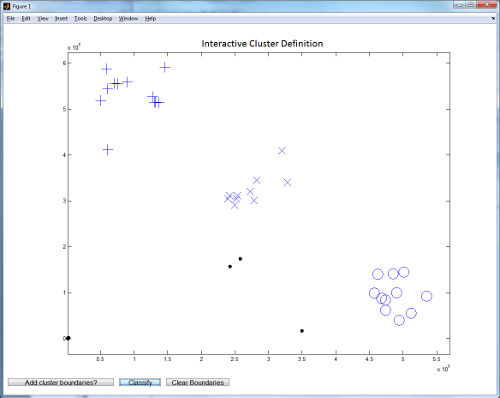The height and width of the screenshot is (398, 500).
Task: Select the black dot near x=3.5
Action: pyautogui.click(x=302, y=331)
